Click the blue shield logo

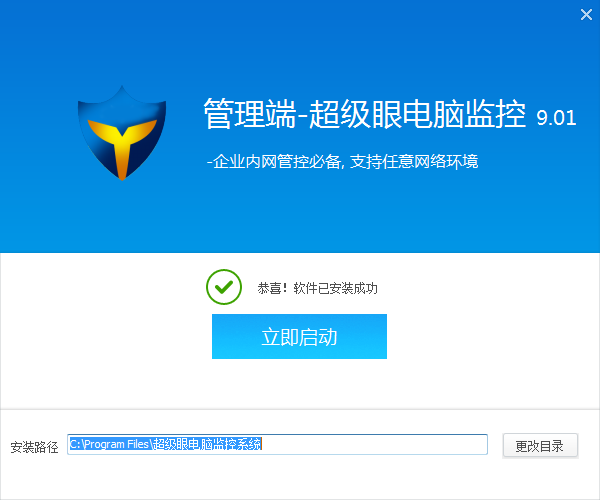point(122,132)
